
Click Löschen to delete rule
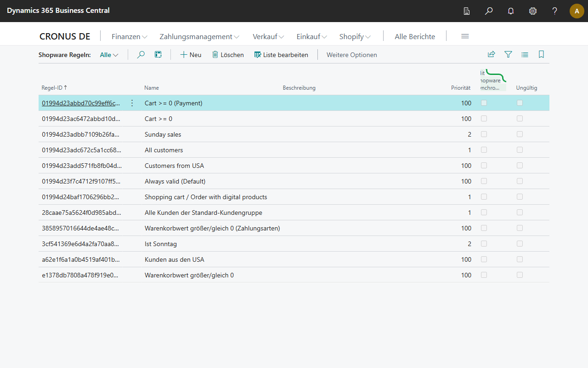click(x=228, y=55)
